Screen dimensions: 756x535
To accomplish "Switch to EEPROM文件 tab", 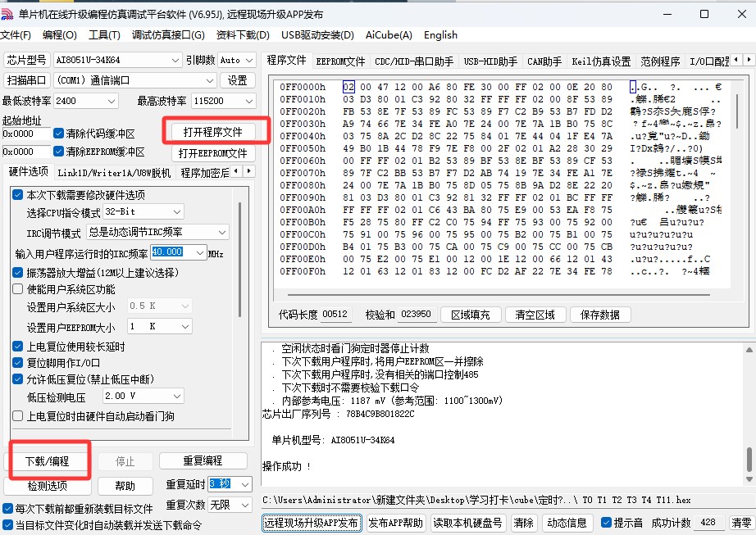I will coord(340,61).
